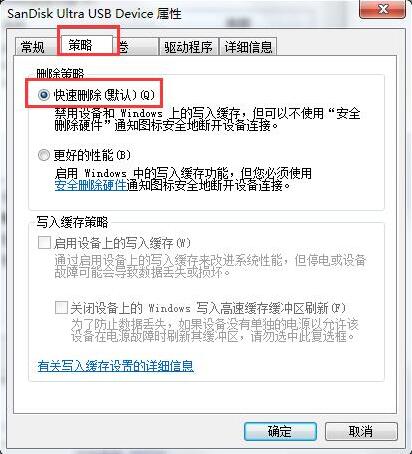Open the 卷 tab
Image resolution: width=412 pixels, height=454 pixels.
137,47
